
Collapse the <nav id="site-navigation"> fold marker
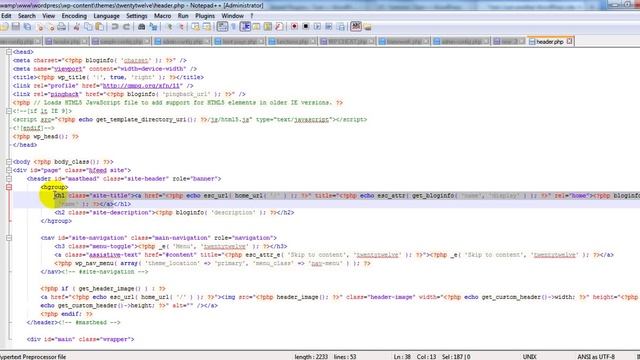point(9,238)
